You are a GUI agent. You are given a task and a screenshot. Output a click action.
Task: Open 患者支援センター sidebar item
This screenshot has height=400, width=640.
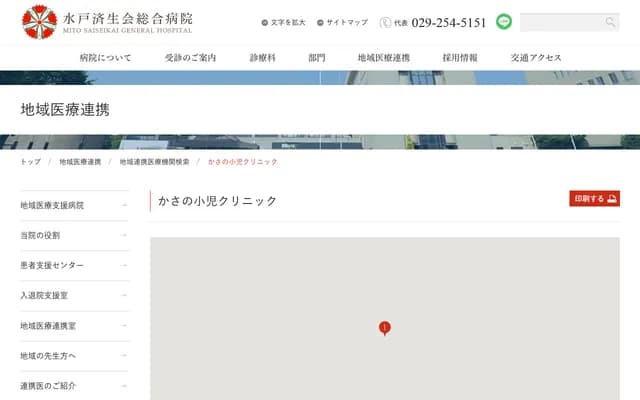tap(74, 266)
